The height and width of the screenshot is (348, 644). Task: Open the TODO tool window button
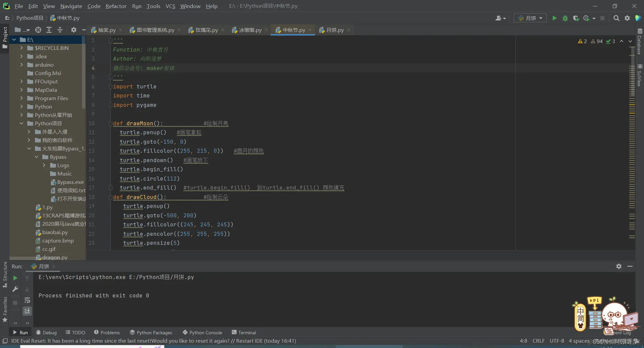(x=75, y=333)
